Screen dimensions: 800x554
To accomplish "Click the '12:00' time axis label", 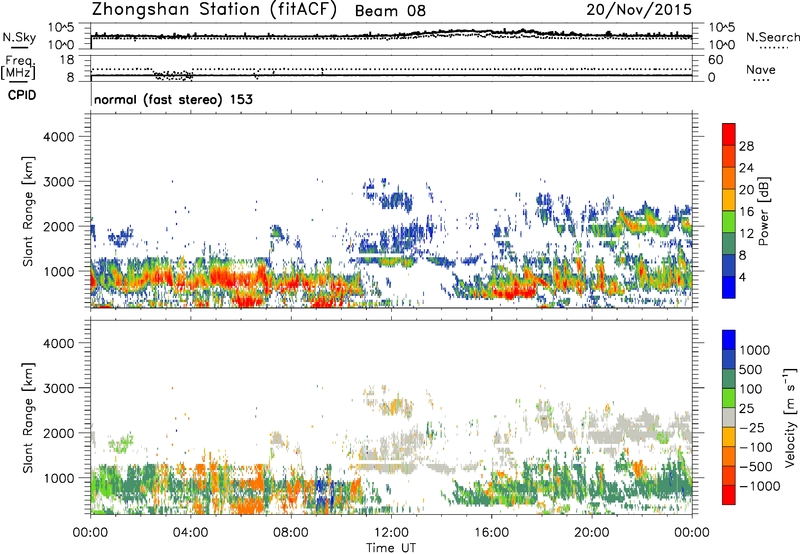I will coord(391,533).
